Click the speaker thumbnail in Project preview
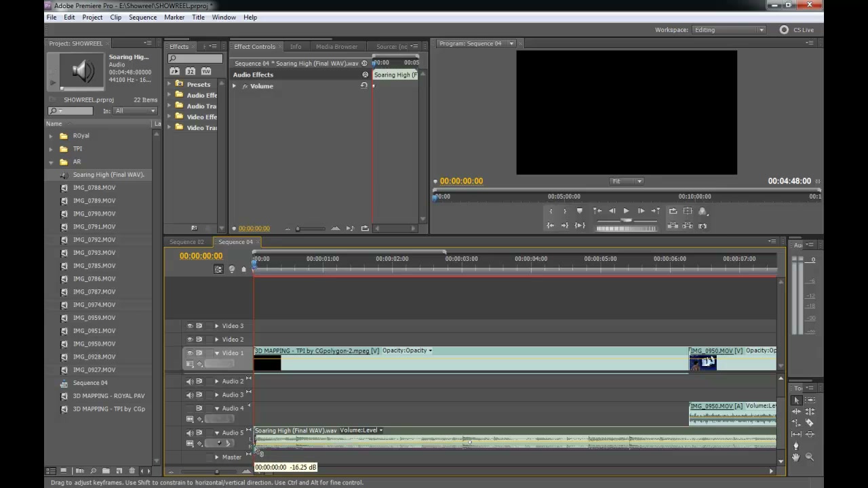868x488 pixels. [82, 71]
